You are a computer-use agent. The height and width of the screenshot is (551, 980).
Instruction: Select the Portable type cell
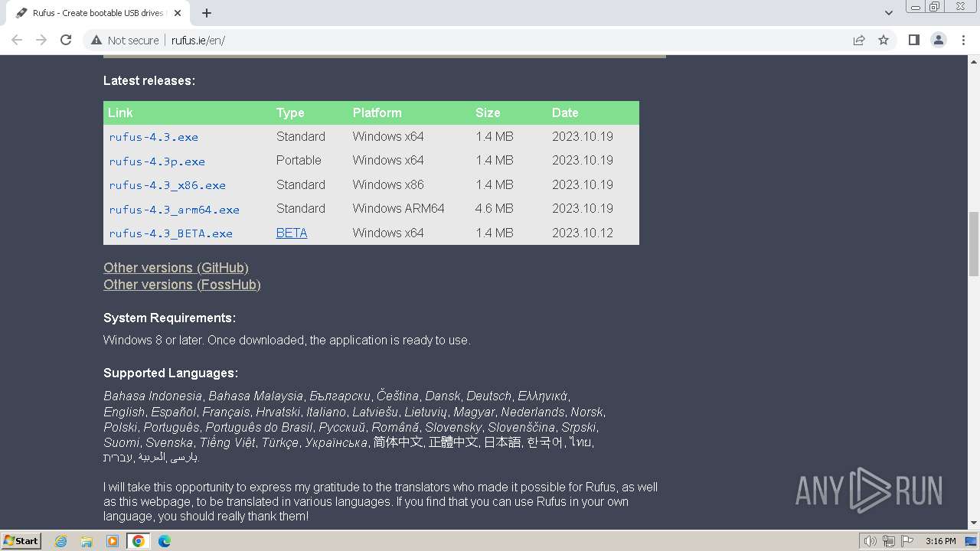pyautogui.click(x=299, y=160)
